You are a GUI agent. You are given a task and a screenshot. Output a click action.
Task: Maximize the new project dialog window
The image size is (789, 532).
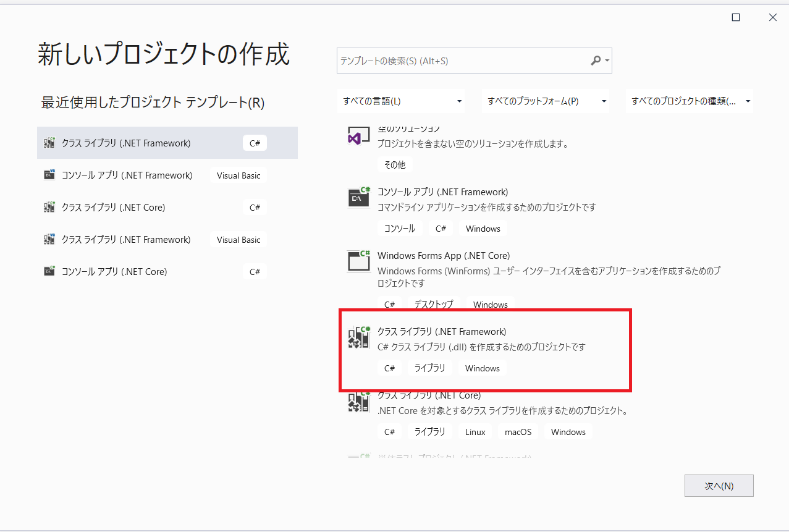tap(735, 17)
